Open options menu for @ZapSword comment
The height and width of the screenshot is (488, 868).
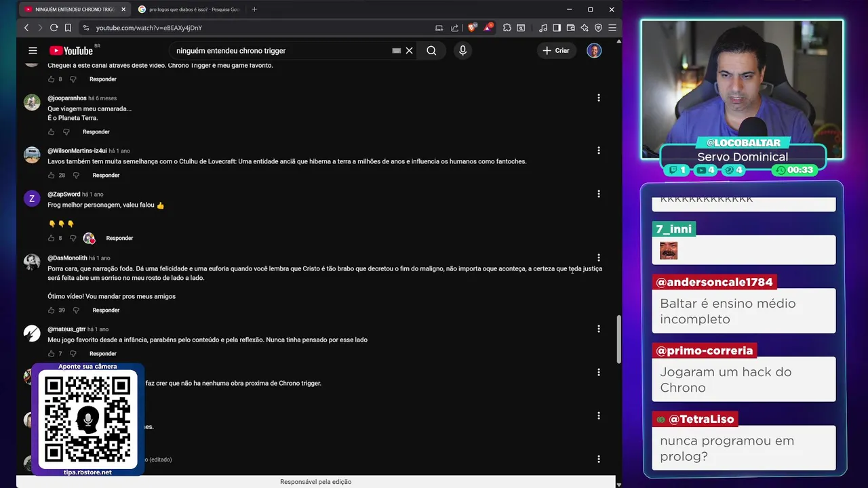[x=599, y=194]
